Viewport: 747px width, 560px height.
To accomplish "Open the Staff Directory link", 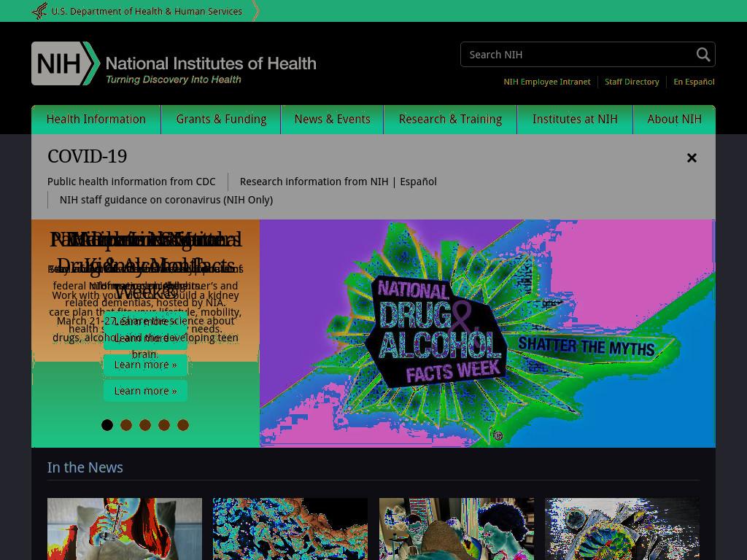I will click(x=632, y=82).
